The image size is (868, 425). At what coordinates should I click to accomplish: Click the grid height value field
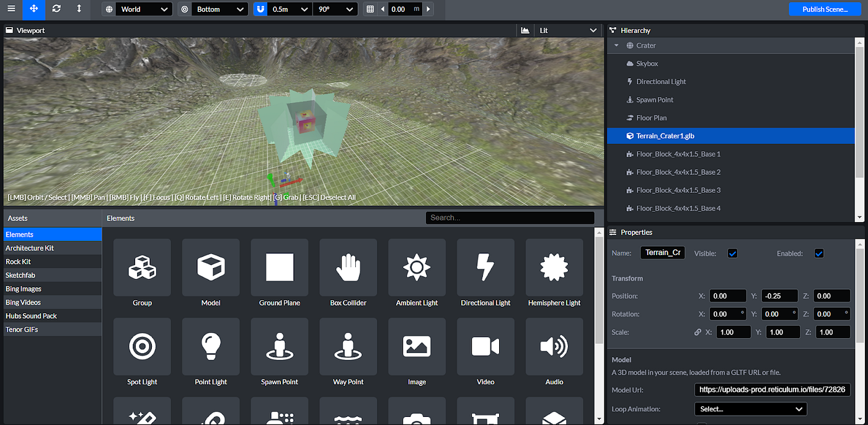click(x=405, y=9)
